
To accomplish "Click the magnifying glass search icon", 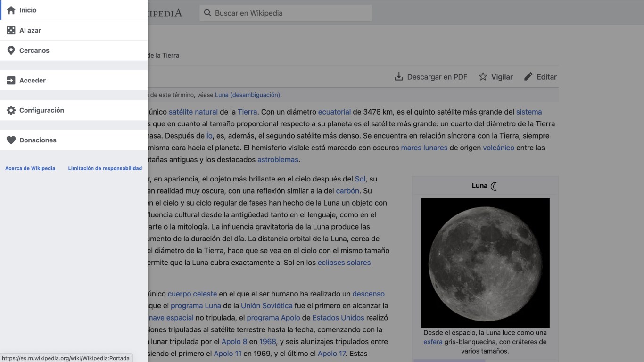I will click(x=207, y=13).
